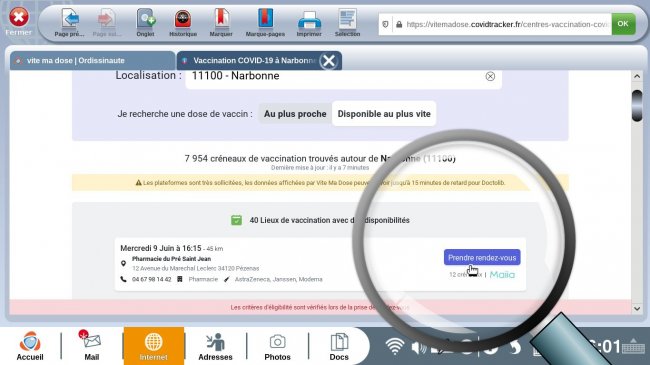Clear the Localisation field

[x=490, y=76]
